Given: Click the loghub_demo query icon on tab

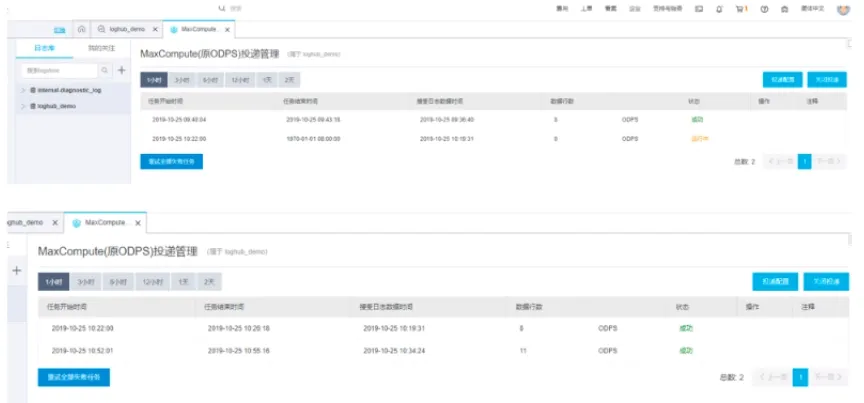Looking at the screenshot, I should click(x=101, y=29).
